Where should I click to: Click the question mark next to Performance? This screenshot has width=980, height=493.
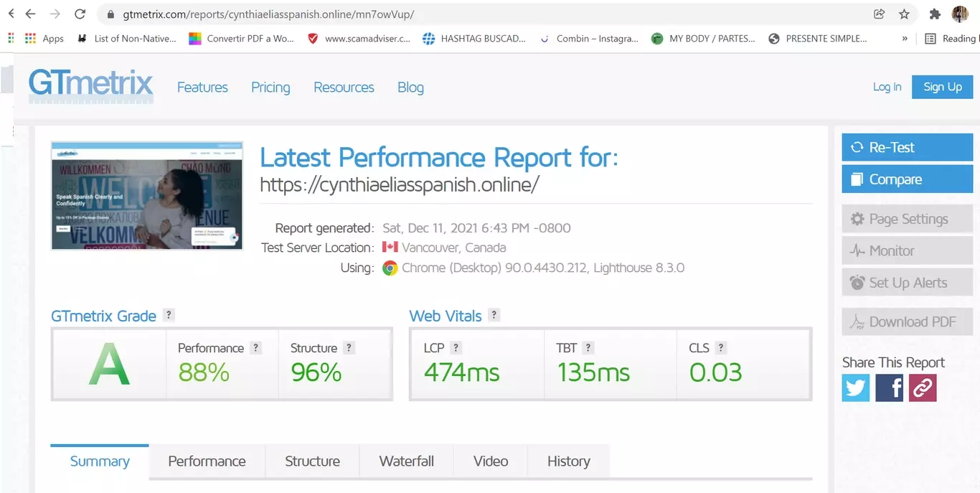(x=256, y=347)
